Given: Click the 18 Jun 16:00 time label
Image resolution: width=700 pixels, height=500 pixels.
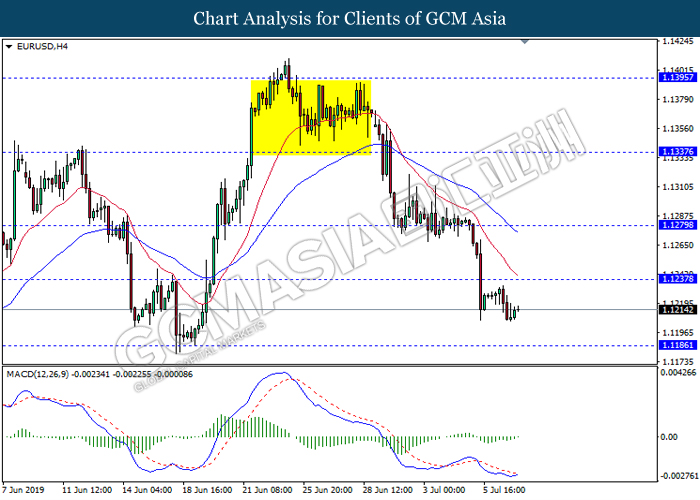Looking at the screenshot, I should (x=207, y=490).
